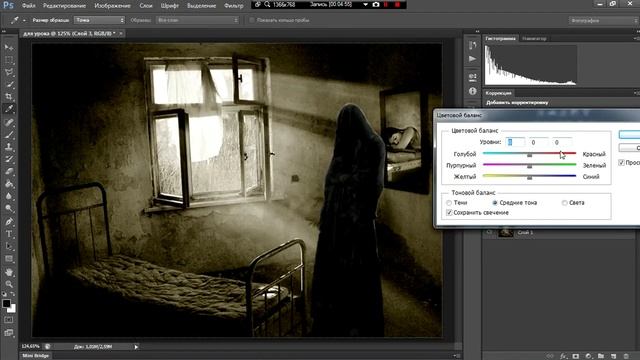Open the Шрифт menu
Image resolution: width=640 pixels, height=360 pixels.
(169, 6)
